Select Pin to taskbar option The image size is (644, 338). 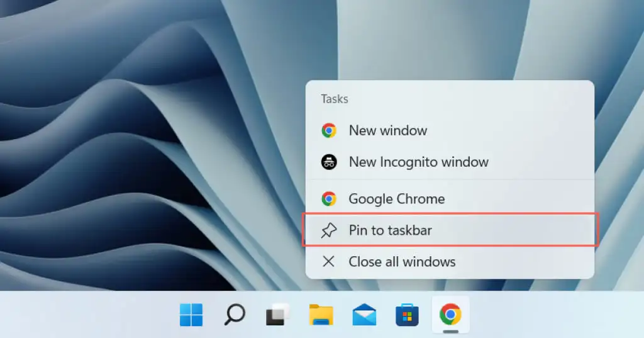[450, 230]
